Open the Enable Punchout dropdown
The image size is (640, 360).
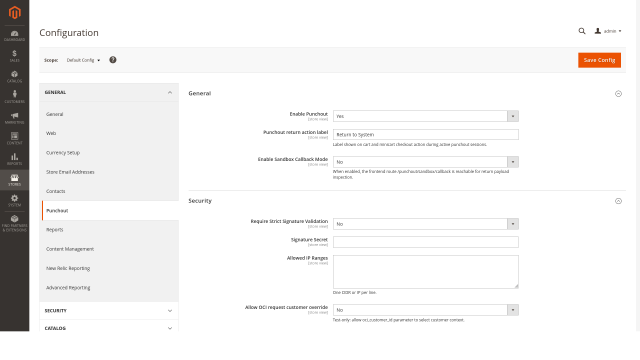(426, 116)
